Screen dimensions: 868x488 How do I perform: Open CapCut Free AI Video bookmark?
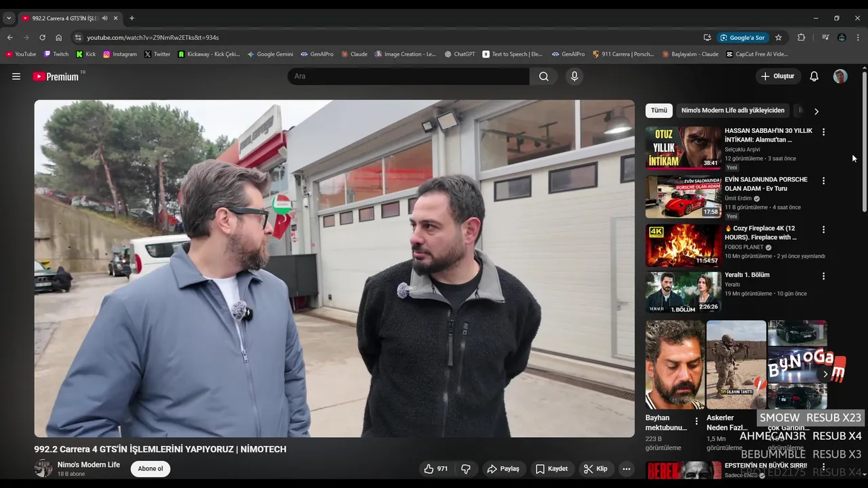click(x=757, y=54)
